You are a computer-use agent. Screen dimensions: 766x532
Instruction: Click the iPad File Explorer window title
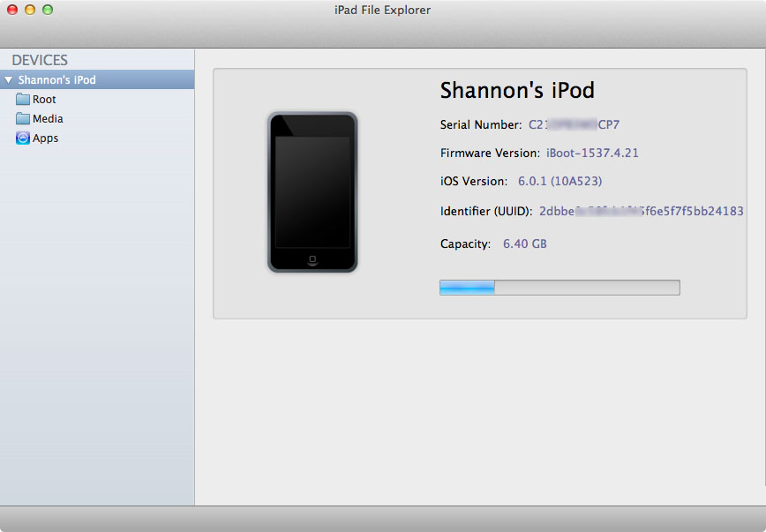382,10
